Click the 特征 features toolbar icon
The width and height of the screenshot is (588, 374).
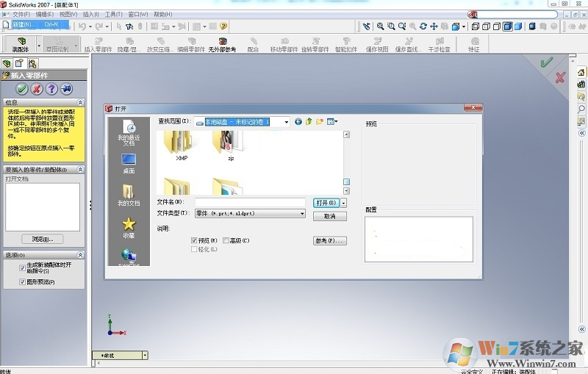[474, 45]
